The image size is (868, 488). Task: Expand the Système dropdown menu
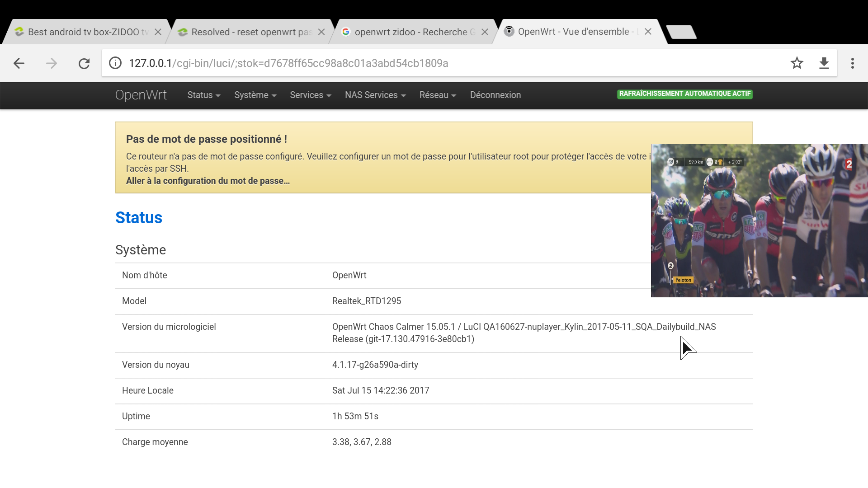255,95
